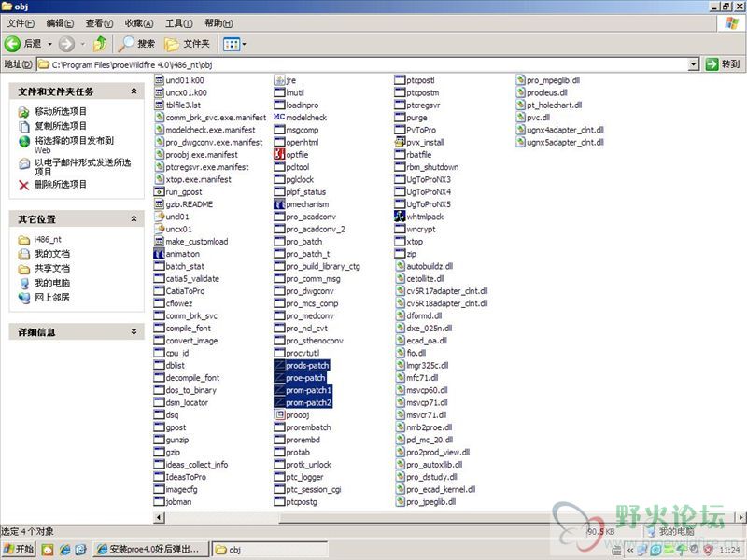This screenshot has height=560, width=747.
Task: Click the Back arrow icon in toolbar
Action: click(12, 44)
